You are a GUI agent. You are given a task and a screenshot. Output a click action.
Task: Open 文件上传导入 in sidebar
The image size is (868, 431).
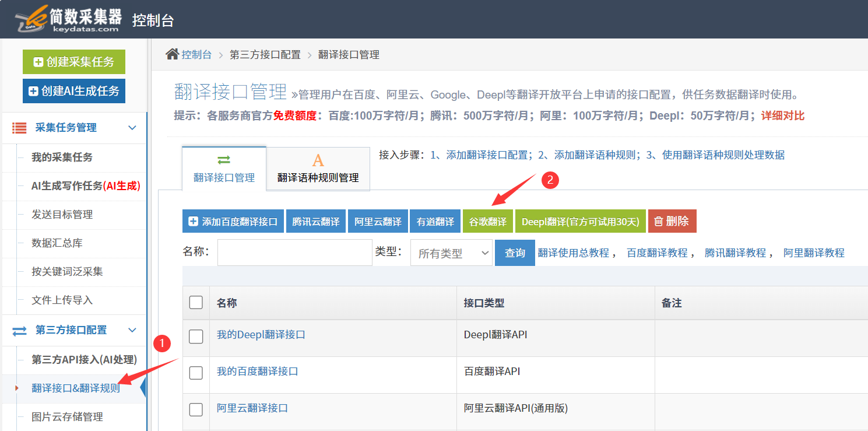click(x=62, y=300)
